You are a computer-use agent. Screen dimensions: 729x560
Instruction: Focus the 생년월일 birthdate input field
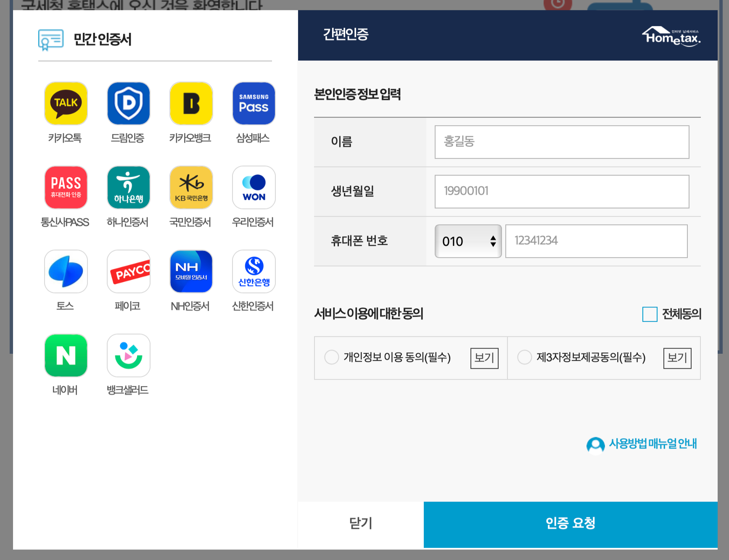coord(562,192)
